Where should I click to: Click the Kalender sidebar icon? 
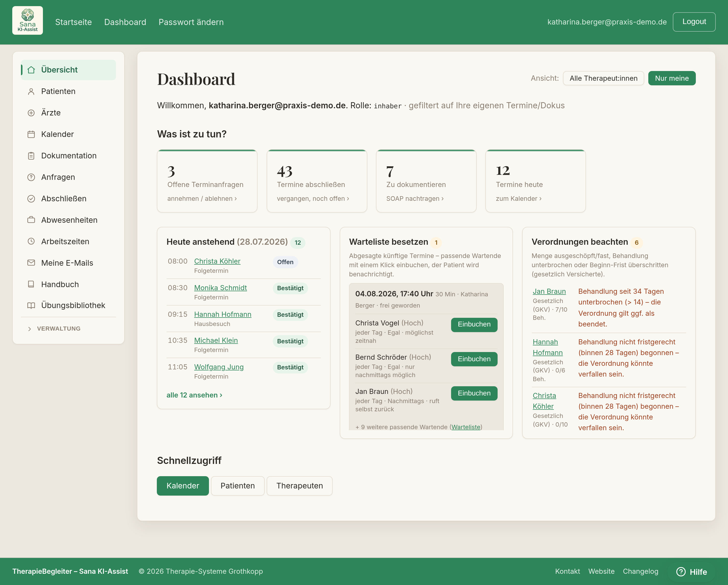[31, 134]
